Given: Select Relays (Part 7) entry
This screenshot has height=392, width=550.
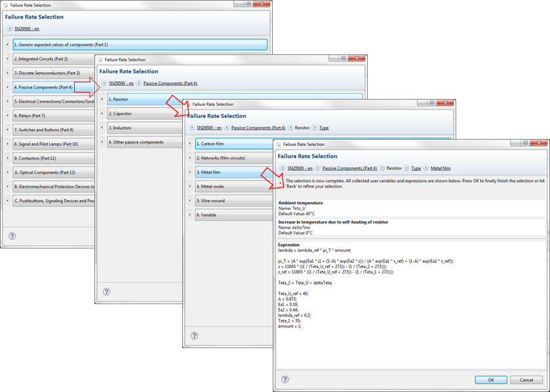Looking at the screenshot, I should 54,116.
